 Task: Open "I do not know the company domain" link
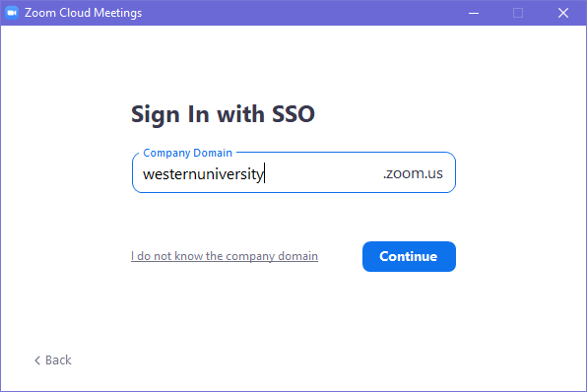(x=225, y=256)
